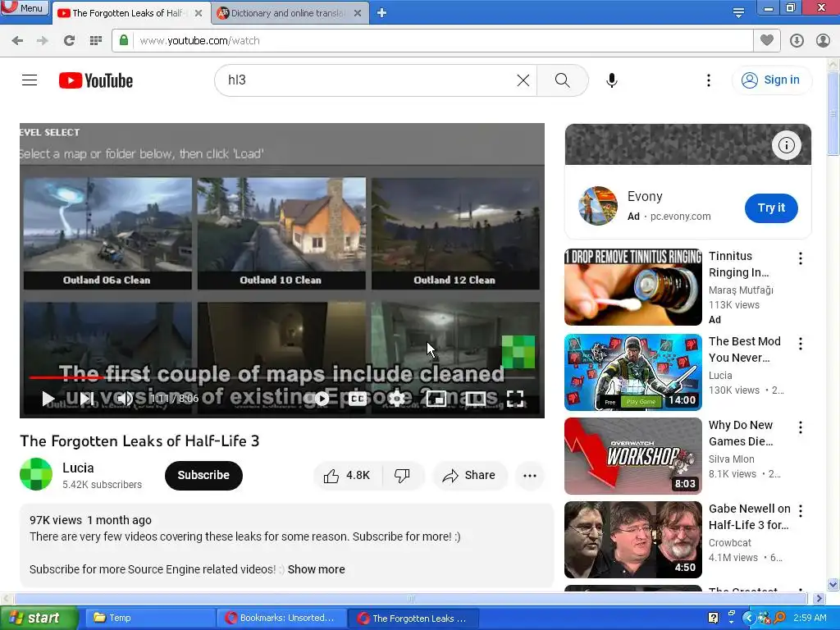Open YouTube hamburger guide menu

point(30,80)
